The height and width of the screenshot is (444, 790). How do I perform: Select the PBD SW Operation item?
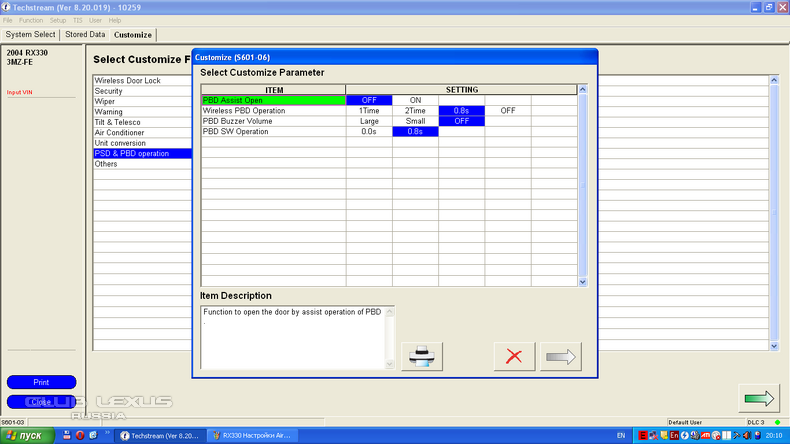coord(274,132)
